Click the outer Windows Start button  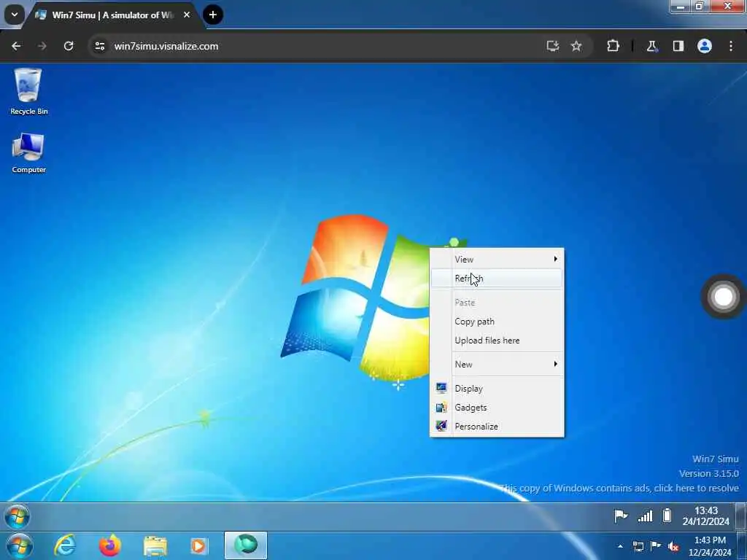pyautogui.click(x=19, y=546)
